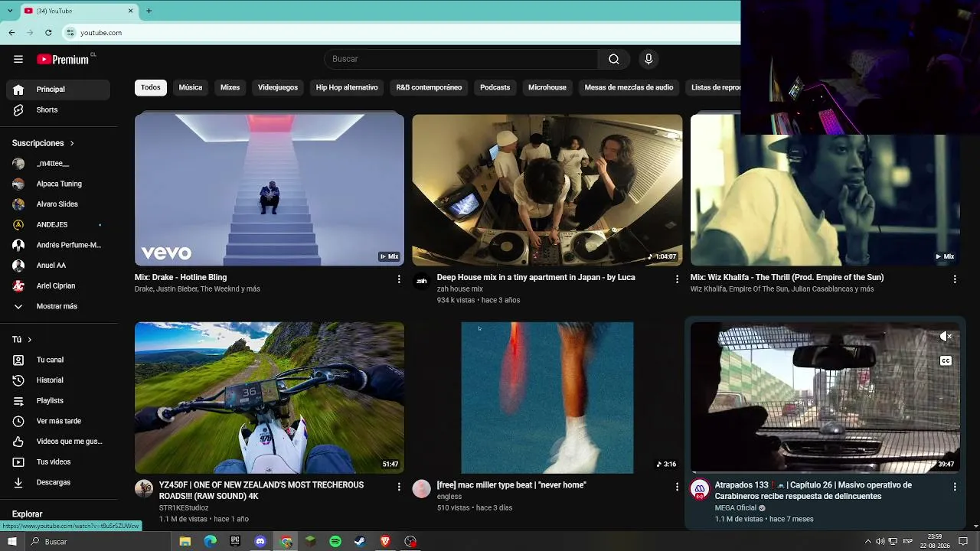This screenshot has width=980, height=551.
Task: Open options menu for Deep House mix video
Action: coord(677,279)
